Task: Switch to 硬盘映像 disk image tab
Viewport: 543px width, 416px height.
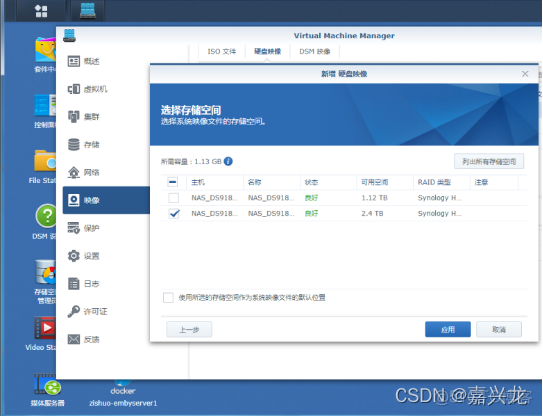Action: pyautogui.click(x=267, y=52)
